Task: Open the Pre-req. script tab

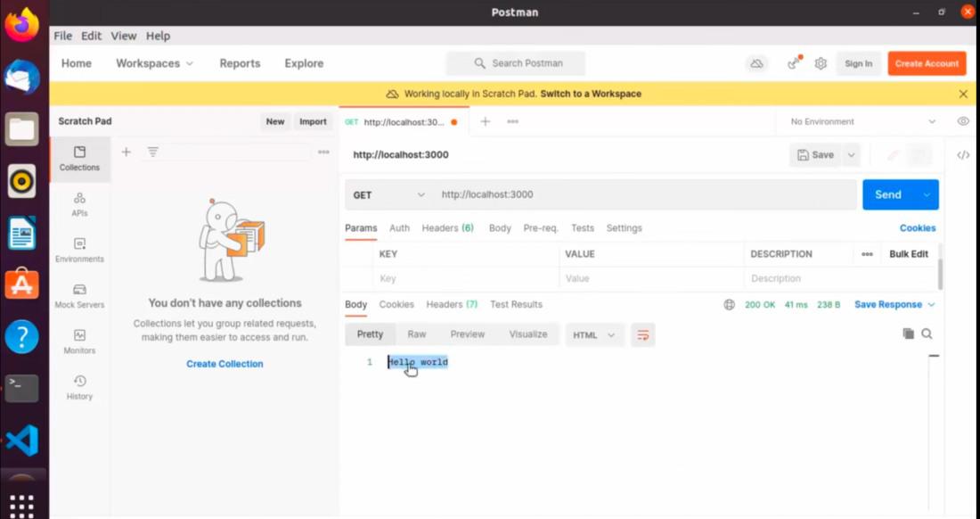Action: [541, 228]
